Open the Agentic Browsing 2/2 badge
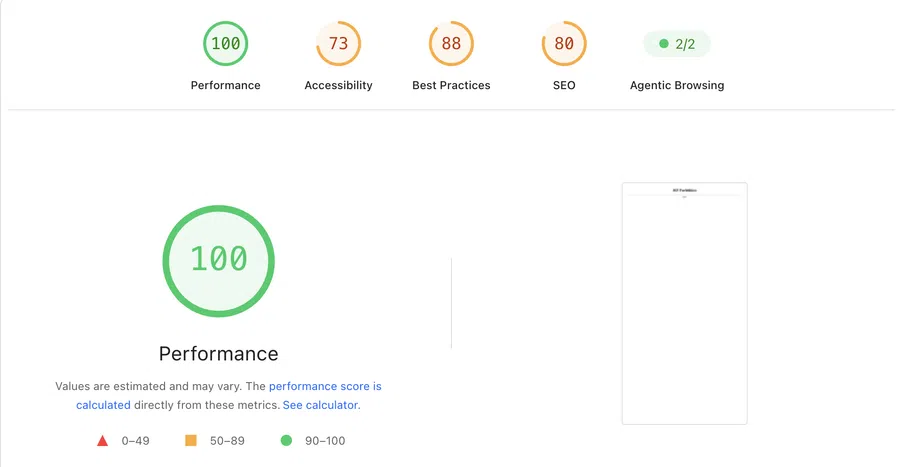The height and width of the screenshot is (467, 900). [x=677, y=44]
